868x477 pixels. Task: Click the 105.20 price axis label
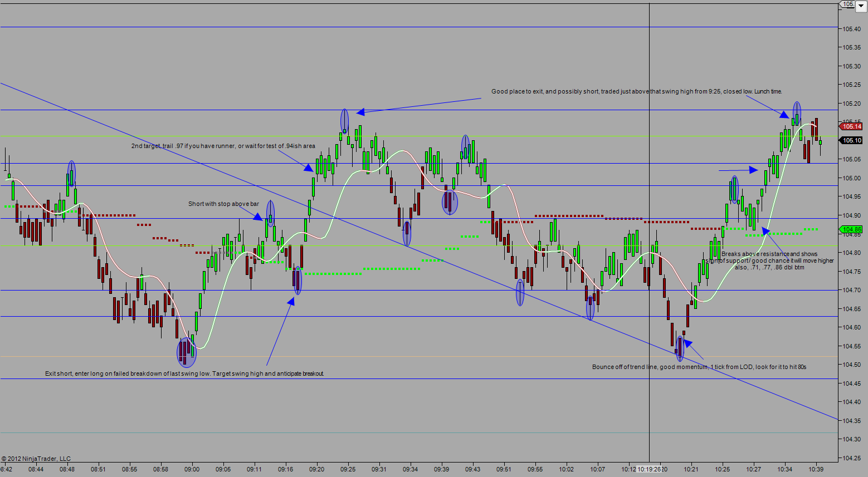[x=851, y=104]
